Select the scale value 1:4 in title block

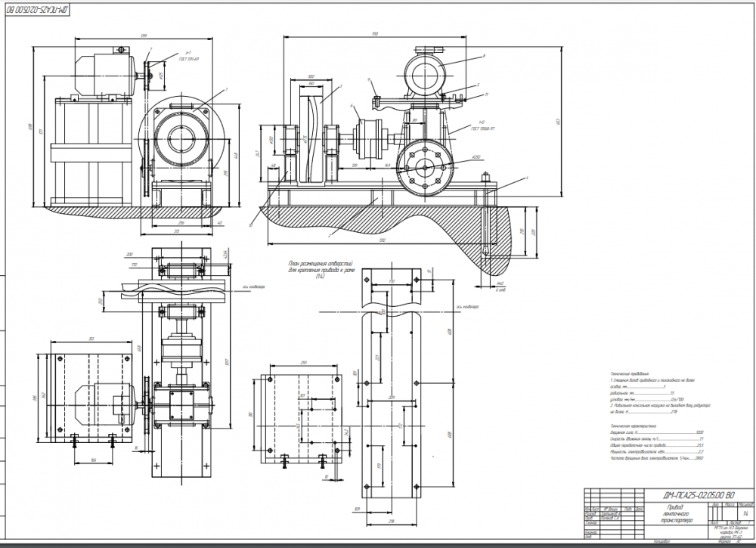pyautogui.click(x=746, y=514)
